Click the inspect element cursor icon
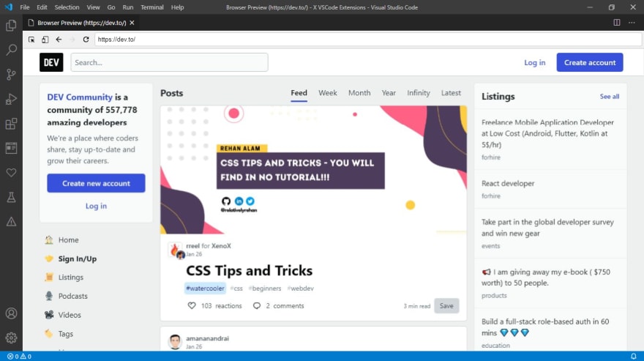644x361 pixels. point(31,40)
